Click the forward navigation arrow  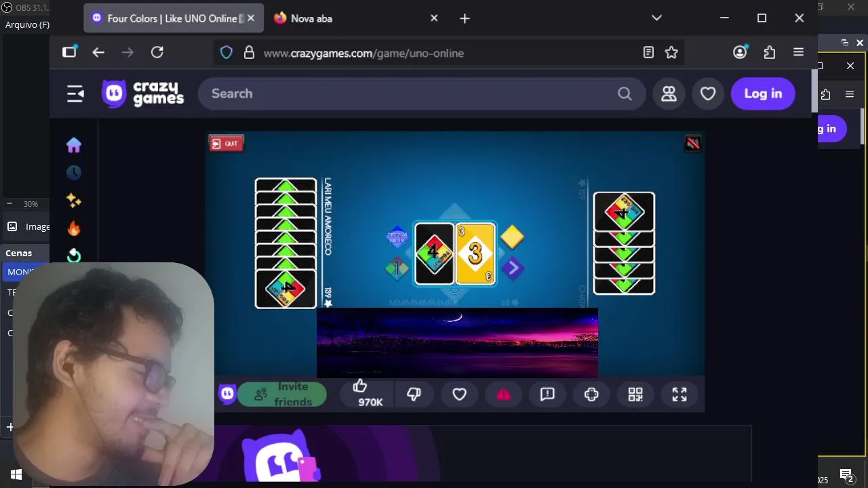click(127, 52)
